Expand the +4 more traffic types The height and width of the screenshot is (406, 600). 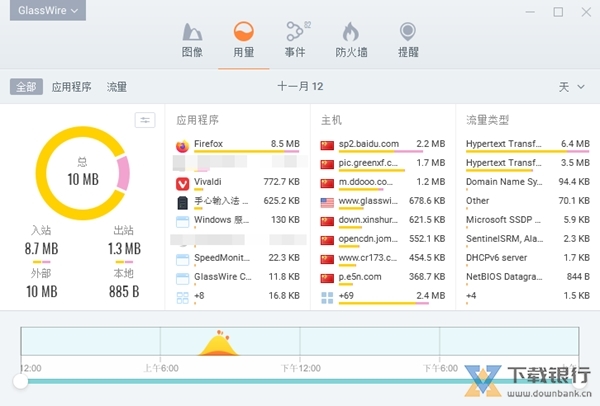(x=528, y=297)
